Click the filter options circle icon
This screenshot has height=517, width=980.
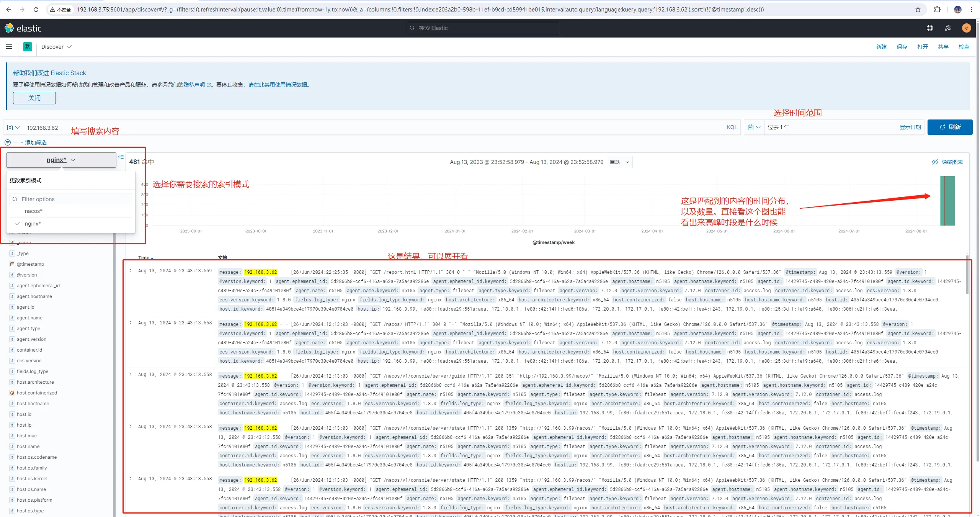coord(8,142)
